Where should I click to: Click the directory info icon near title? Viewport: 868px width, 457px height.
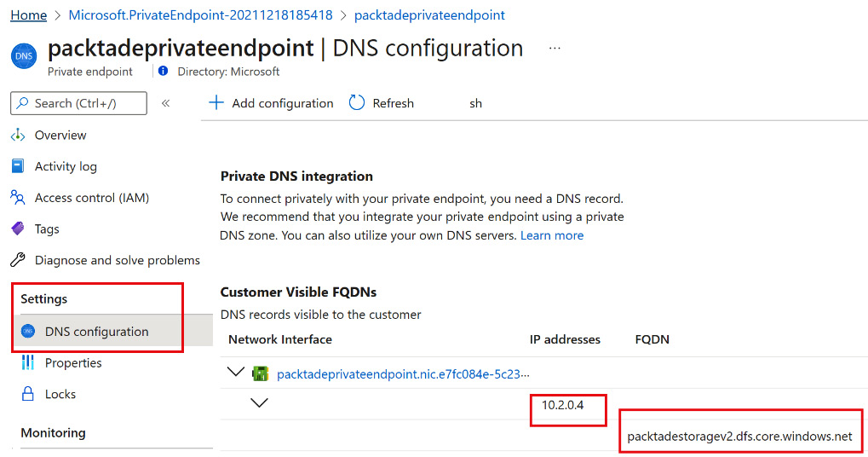pos(163,72)
